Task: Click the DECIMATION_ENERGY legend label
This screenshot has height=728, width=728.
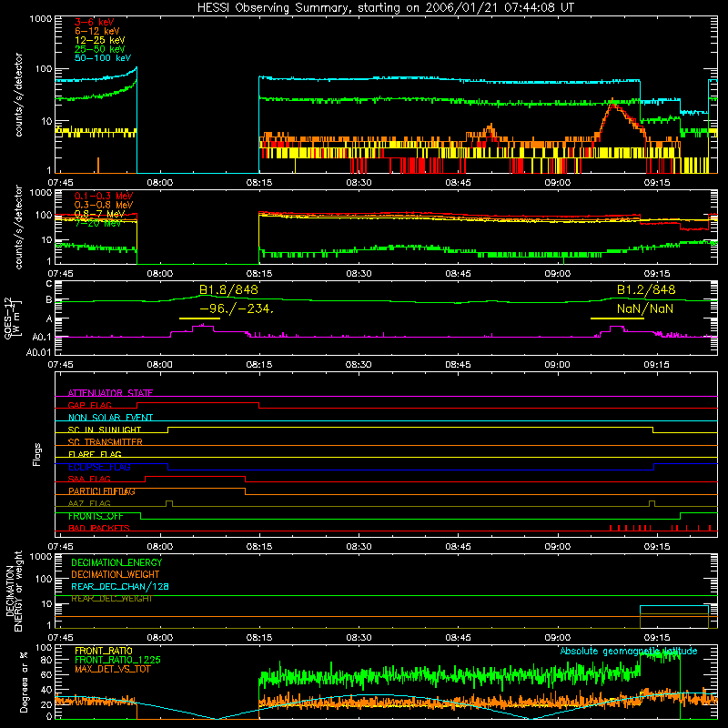Action: 116,562
